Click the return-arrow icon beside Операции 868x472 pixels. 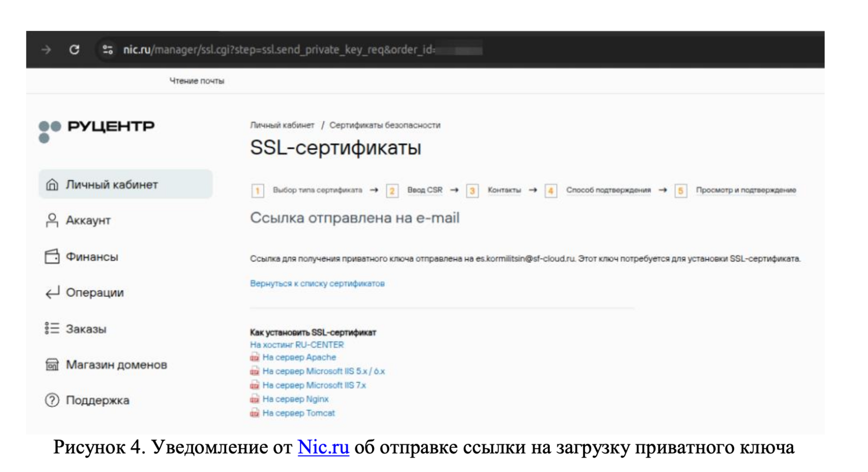point(52,293)
